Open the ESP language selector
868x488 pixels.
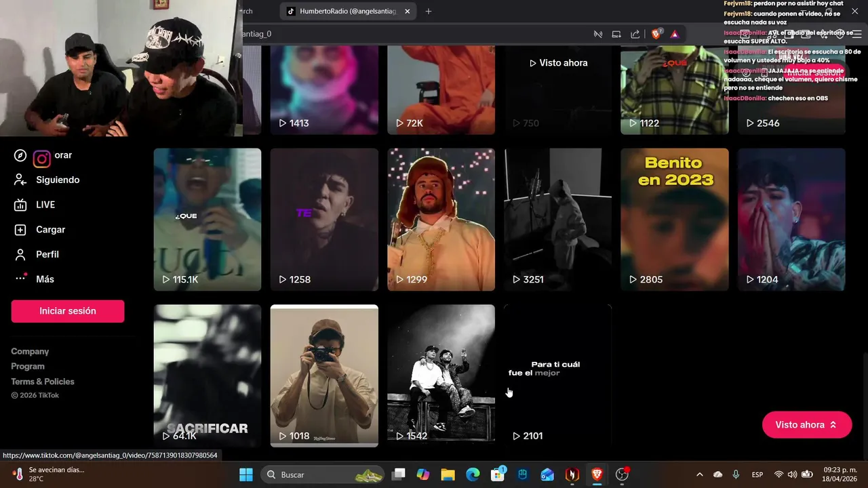(757, 474)
